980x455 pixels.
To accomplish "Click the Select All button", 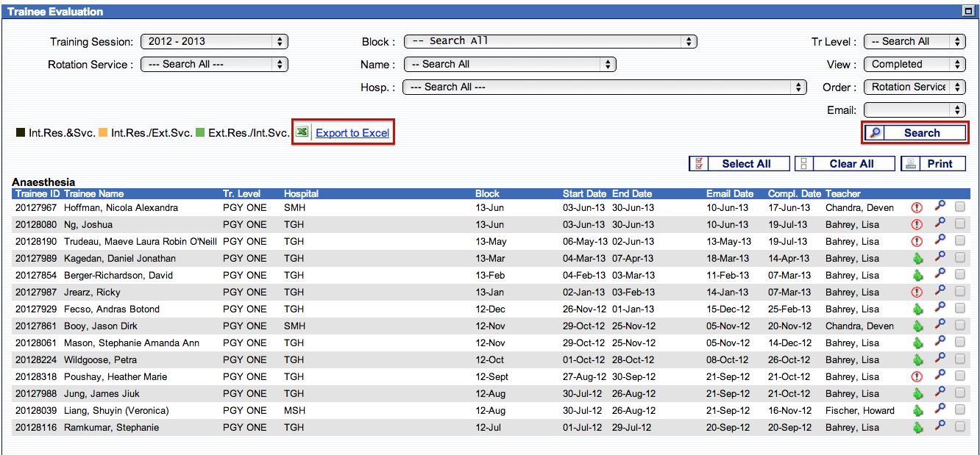I will click(x=739, y=164).
